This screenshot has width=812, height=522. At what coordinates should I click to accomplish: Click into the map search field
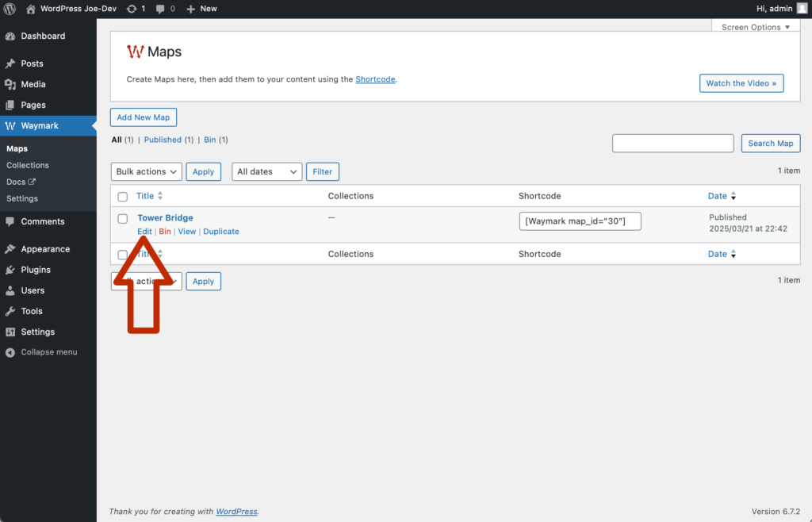tap(672, 144)
